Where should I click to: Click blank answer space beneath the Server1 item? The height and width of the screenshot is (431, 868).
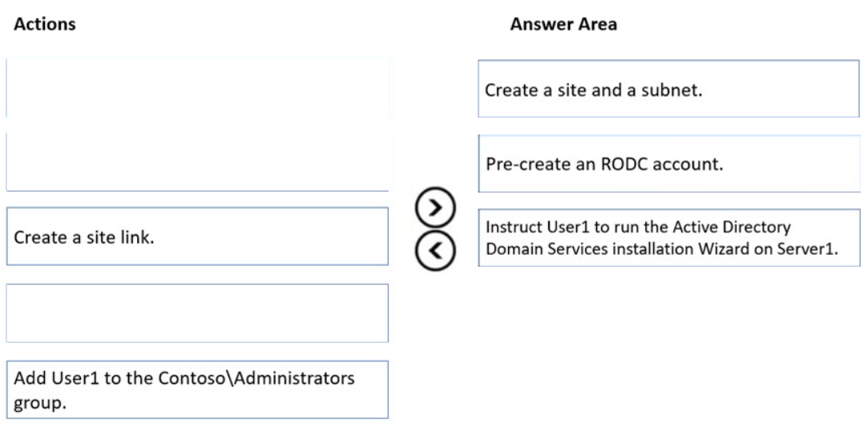pyautogui.click(x=668, y=343)
